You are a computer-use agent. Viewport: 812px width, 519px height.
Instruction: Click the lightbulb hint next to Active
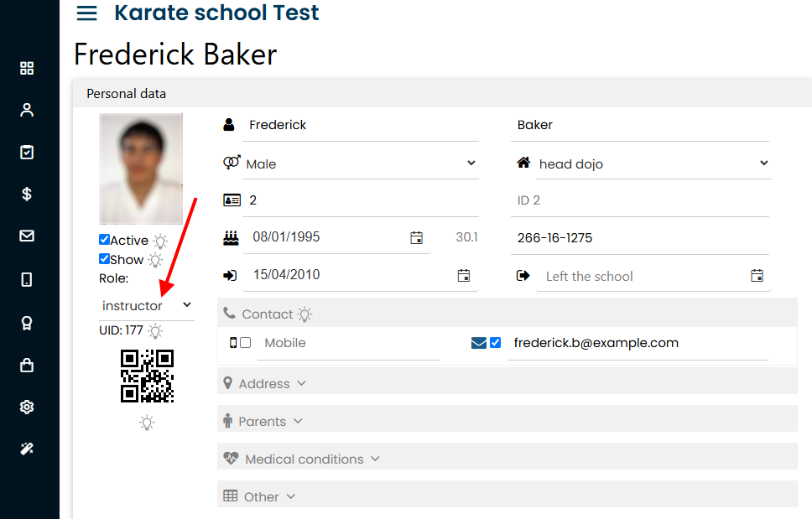[x=160, y=241]
